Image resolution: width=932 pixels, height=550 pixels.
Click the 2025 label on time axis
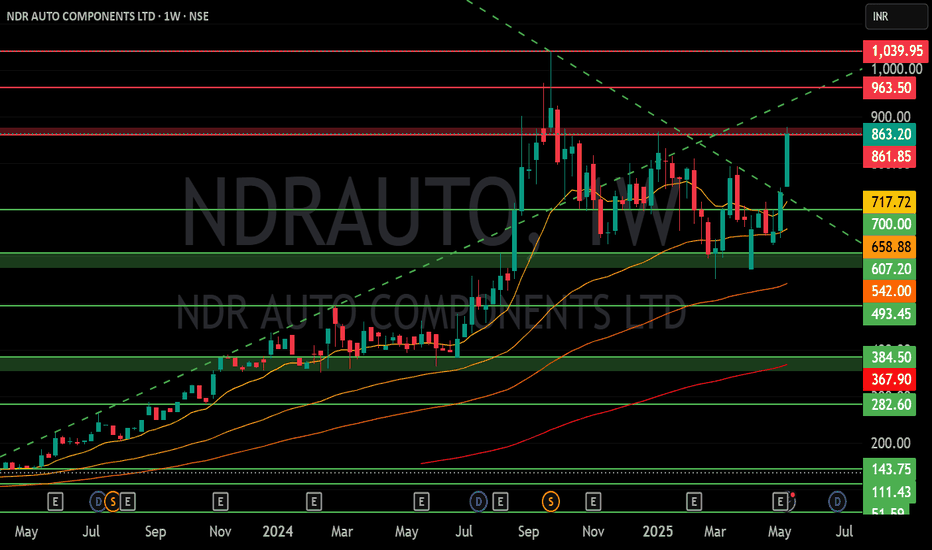tap(657, 531)
